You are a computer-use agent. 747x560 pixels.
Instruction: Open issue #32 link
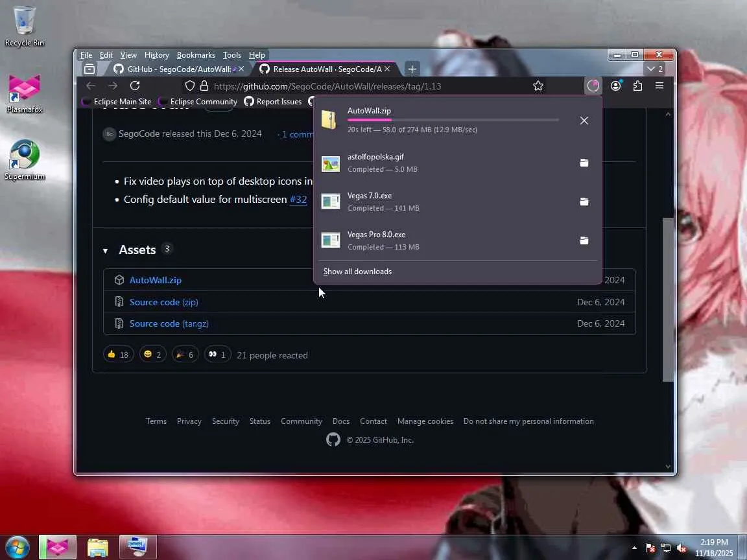click(x=298, y=199)
